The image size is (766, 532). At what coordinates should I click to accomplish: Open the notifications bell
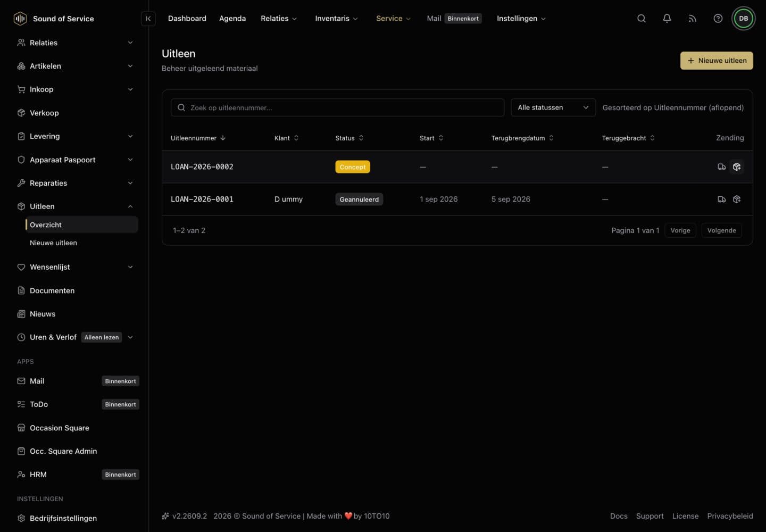pyautogui.click(x=667, y=19)
